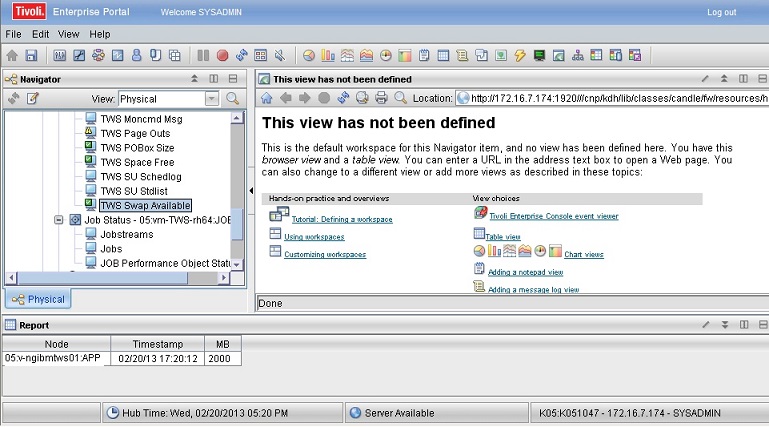Click the Node column header
The image size is (769, 427).
(56, 344)
